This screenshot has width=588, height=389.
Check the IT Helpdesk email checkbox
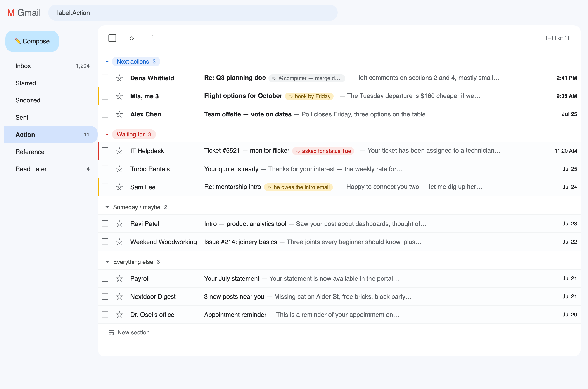105,151
